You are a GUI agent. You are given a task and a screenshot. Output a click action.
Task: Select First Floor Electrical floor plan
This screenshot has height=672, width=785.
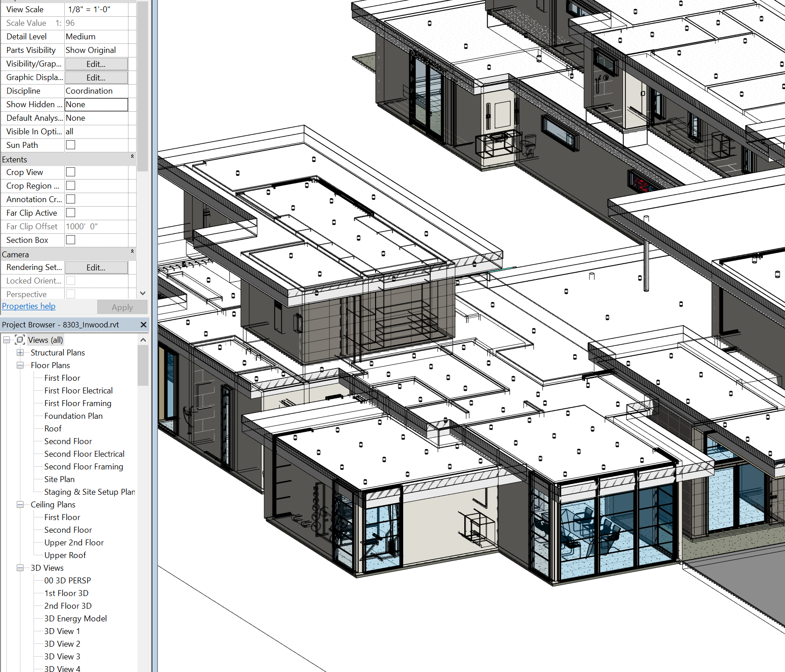pos(78,391)
